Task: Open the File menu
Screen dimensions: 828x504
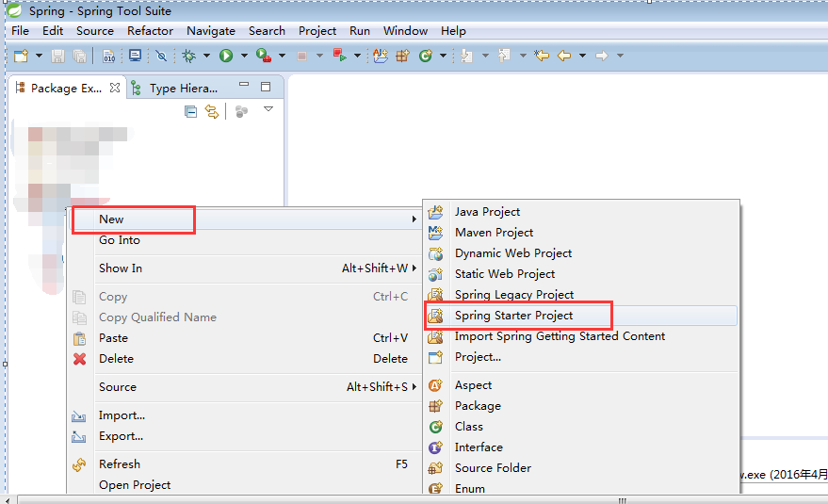Action: [x=20, y=31]
